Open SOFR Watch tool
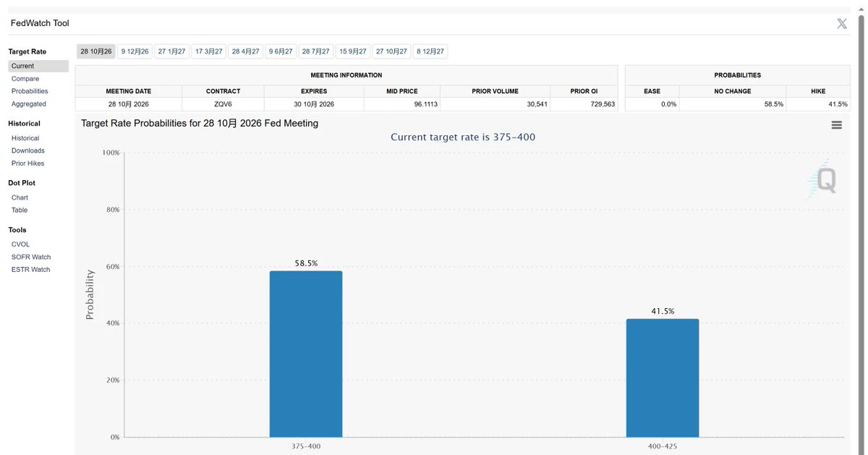Screen dimensions: 868x455 pos(31,257)
